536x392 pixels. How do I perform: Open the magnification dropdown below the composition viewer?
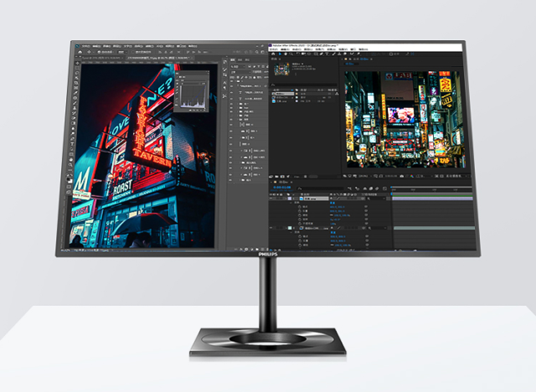[365, 177]
